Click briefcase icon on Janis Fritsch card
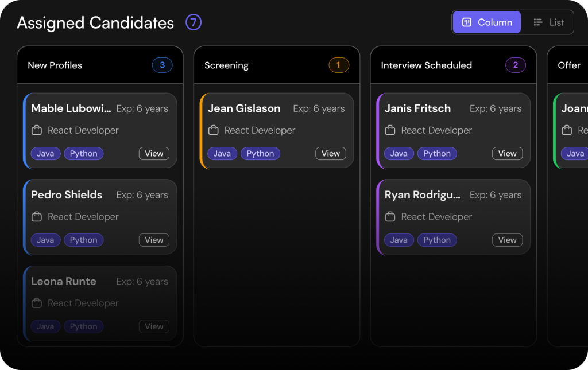The width and height of the screenshot is (588, 370). [x=390, y=130]
